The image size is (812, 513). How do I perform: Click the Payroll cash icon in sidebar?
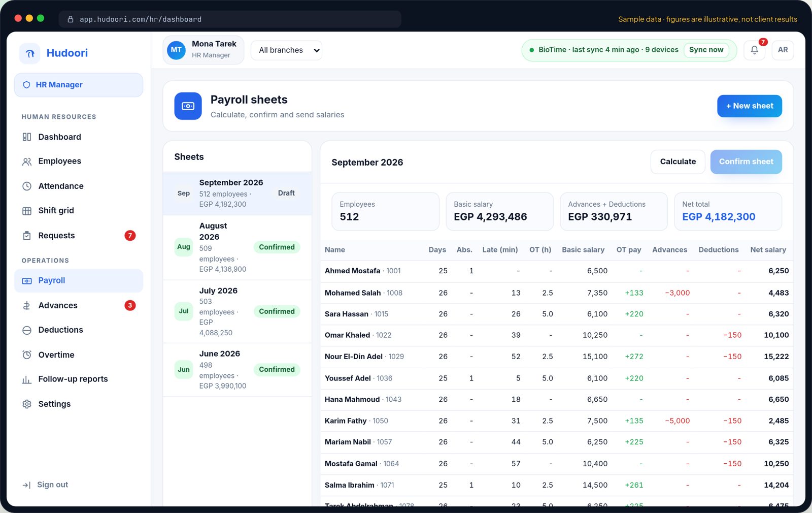(27, 281)
